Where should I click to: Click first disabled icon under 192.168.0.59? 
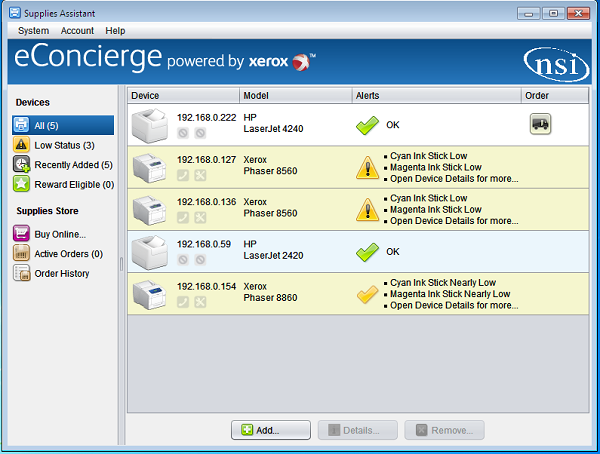click(x=183, y=260)
